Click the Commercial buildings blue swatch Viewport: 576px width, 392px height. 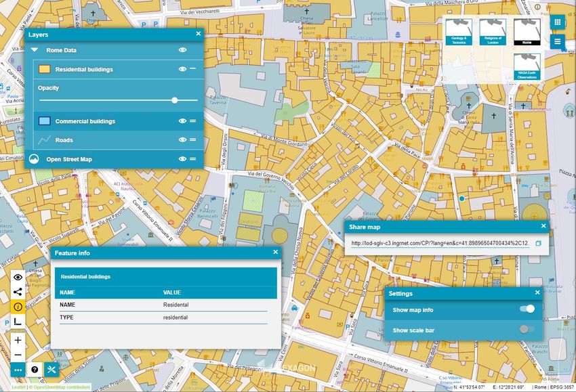(45, 121)
